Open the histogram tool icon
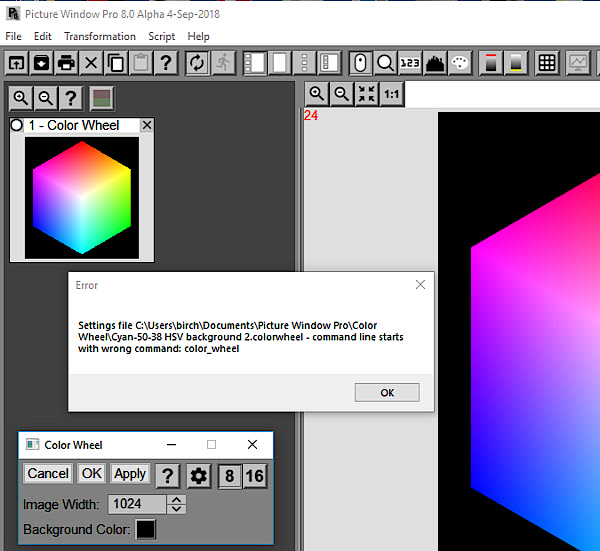This screenshot has width=600, height=551. [435, 63]
